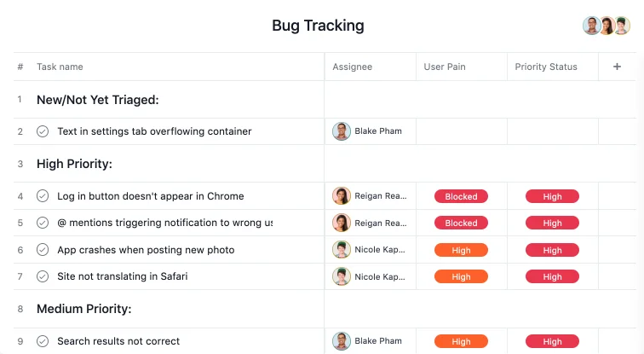Open Blocked User Pain dropdown for Log in task
644x354 pixels.
(x=461, y=196)
